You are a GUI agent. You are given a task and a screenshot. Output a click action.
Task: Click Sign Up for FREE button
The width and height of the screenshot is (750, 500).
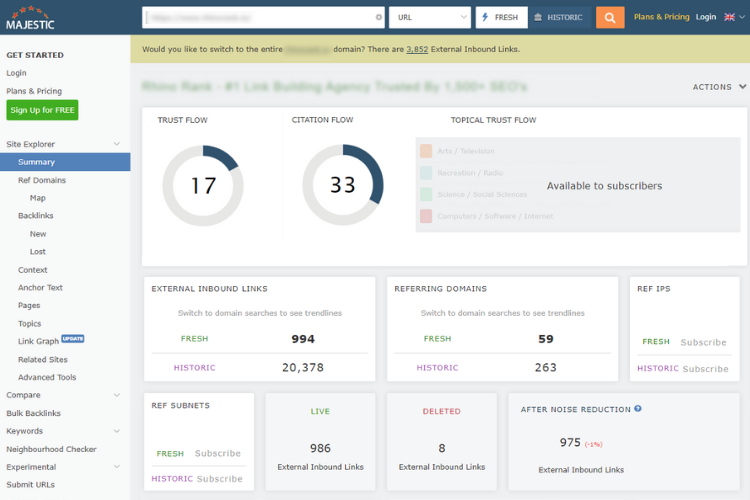tap(42, 110)
